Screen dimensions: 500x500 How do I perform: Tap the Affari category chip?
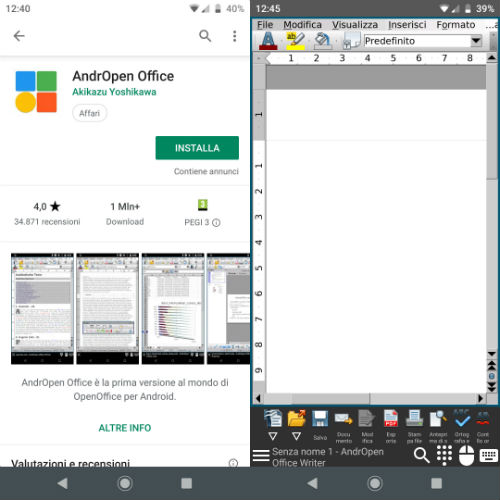[x=89, y=113]
